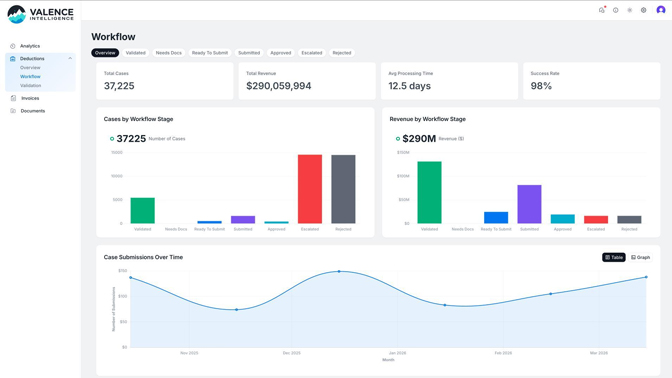The width and height of the screenshot is (672, 378).
Task: Click the Case Submissions Over Time title
Action: pyautogui.click(x=143, y=257)
